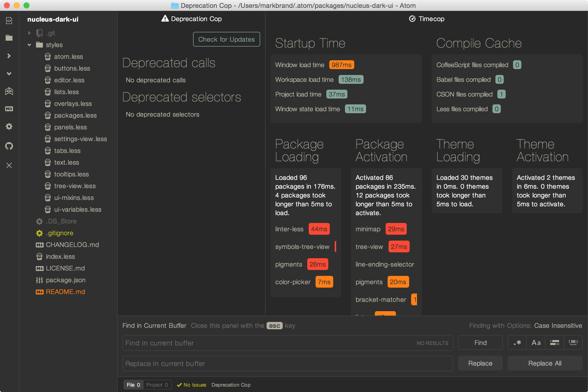Click minimap in Package Activation
This screenshot has height=392, width=588.
tap(368, 229)
